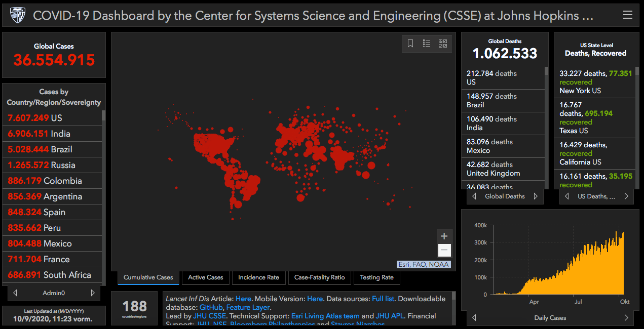The height and width of the screenshot is (329, 644).
Task: Go to previous view in Admin0 selector
Action: tap(15, 293)
